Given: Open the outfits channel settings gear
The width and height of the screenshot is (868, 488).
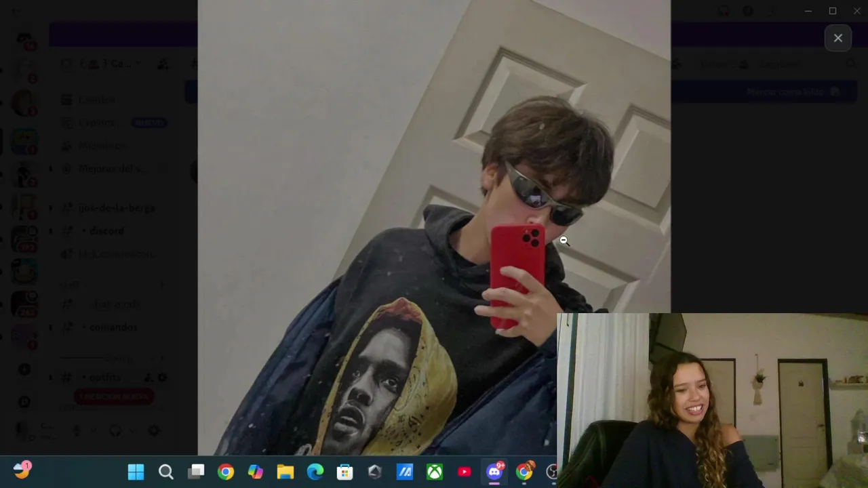Looking at the screenshot, I should (x=162, y=378).
